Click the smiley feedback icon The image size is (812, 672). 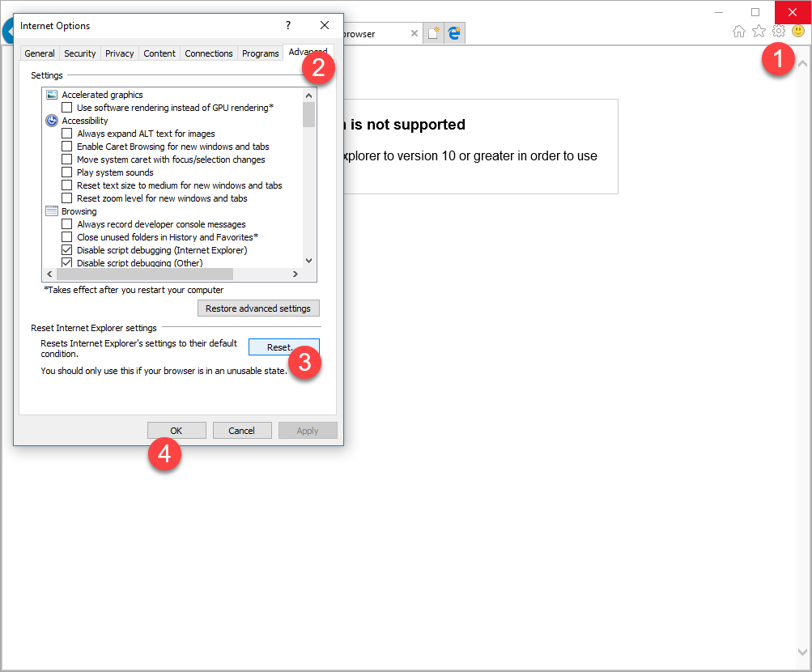coord(797,31)
